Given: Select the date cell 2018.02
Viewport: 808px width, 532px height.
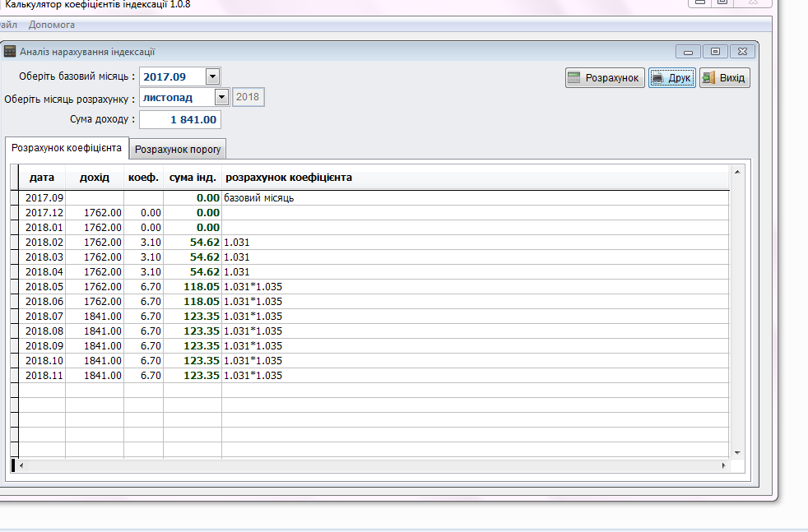Looking at the screenshot, I should (42, 243).
